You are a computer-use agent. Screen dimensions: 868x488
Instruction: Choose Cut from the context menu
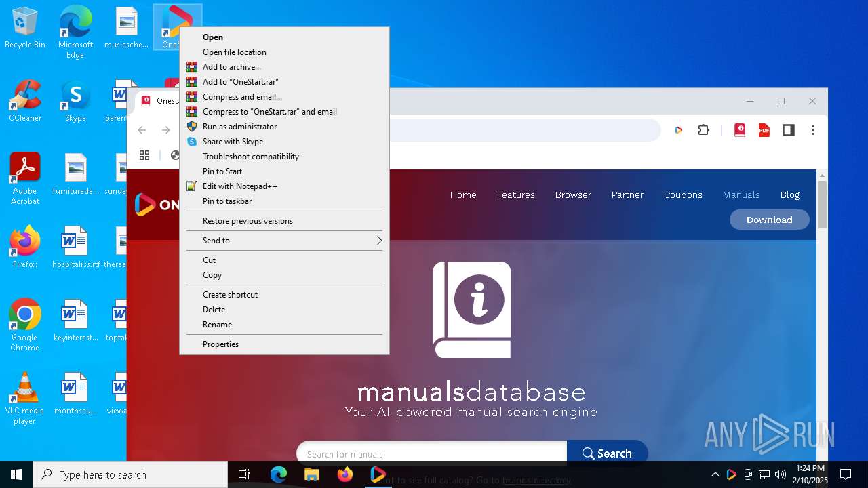284,260
